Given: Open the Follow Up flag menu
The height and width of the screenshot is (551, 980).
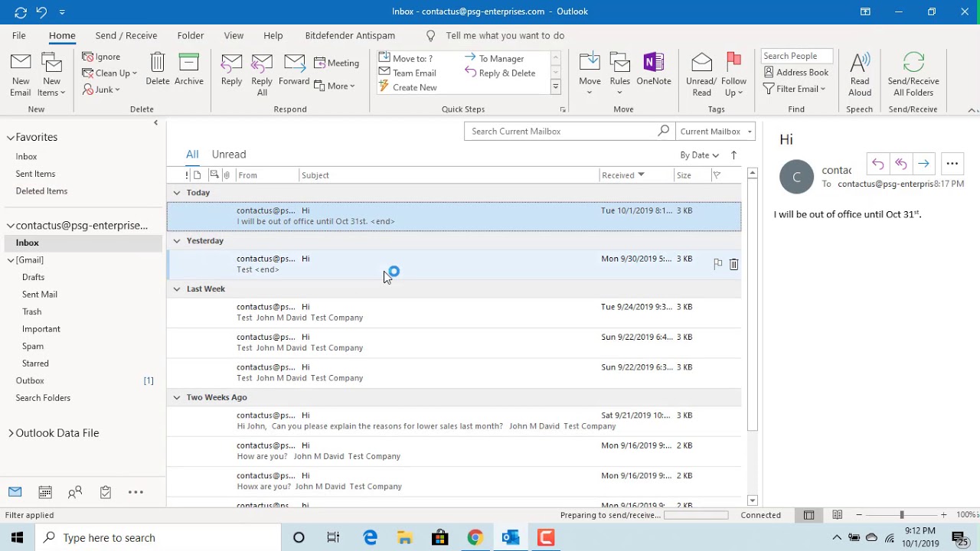Looking at the screenshot, I should click(733, 75).
